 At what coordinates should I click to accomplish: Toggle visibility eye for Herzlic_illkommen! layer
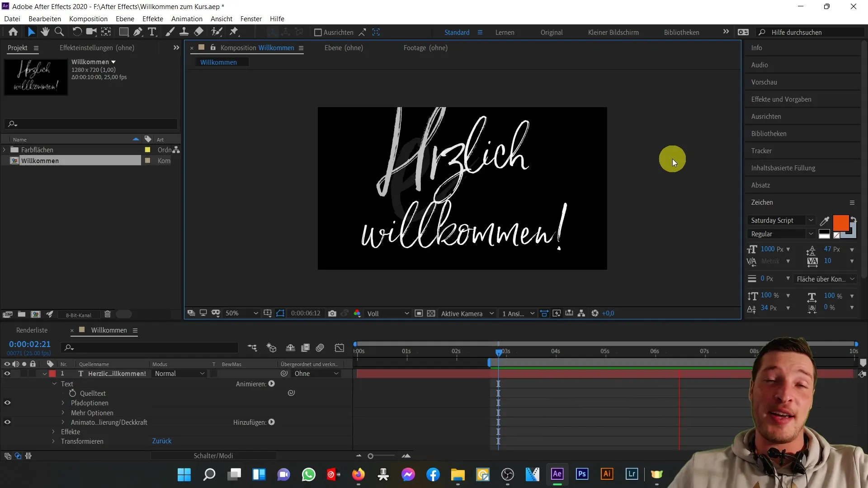coord(7,374)
